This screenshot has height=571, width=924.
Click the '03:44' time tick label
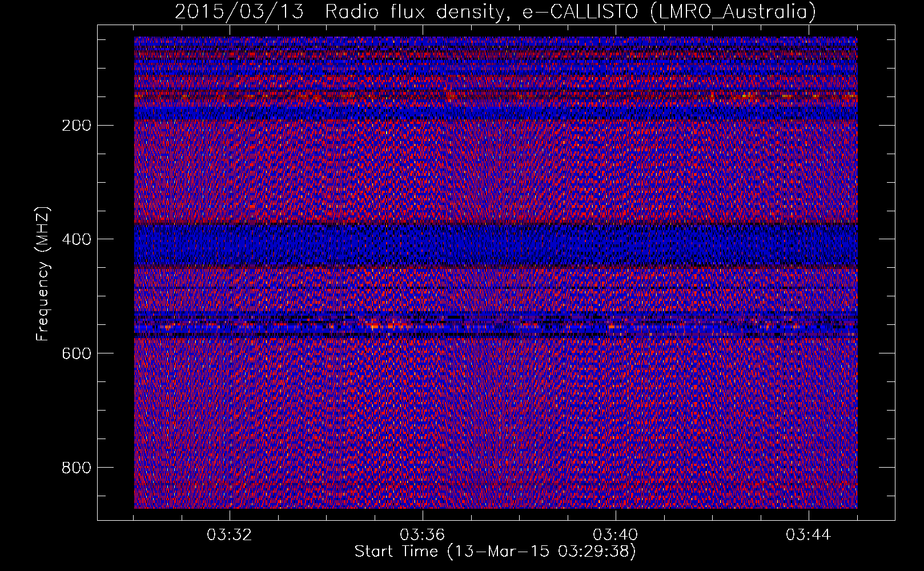[809, 535]
